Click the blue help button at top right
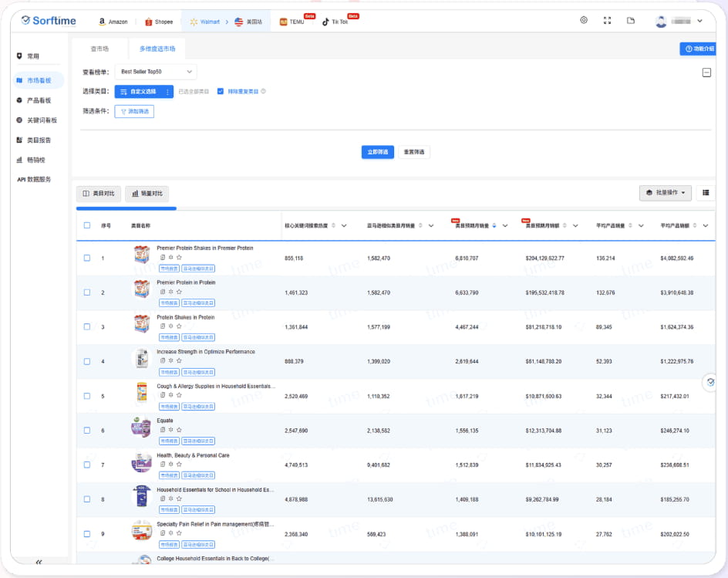728x578 pixels. (698, 49)
